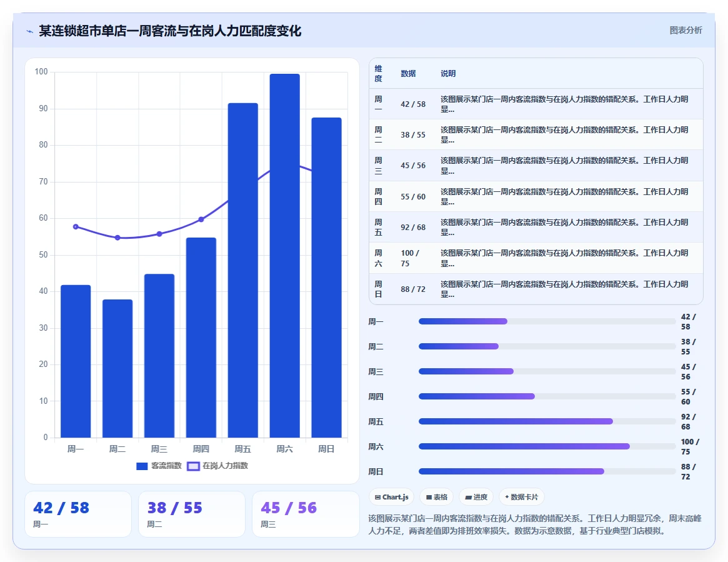Click the 周六 x-axis label under chart
728x562 pixels.
click(x=284, y=449)
